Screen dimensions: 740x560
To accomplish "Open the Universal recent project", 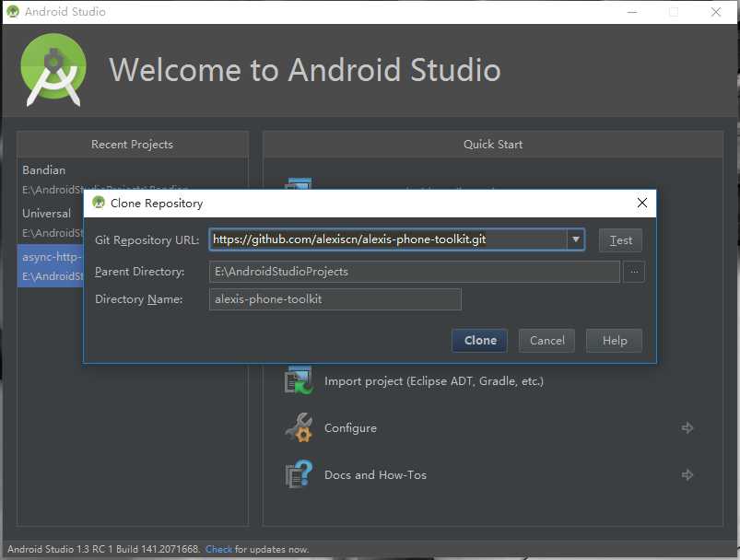I will point(51,223).
